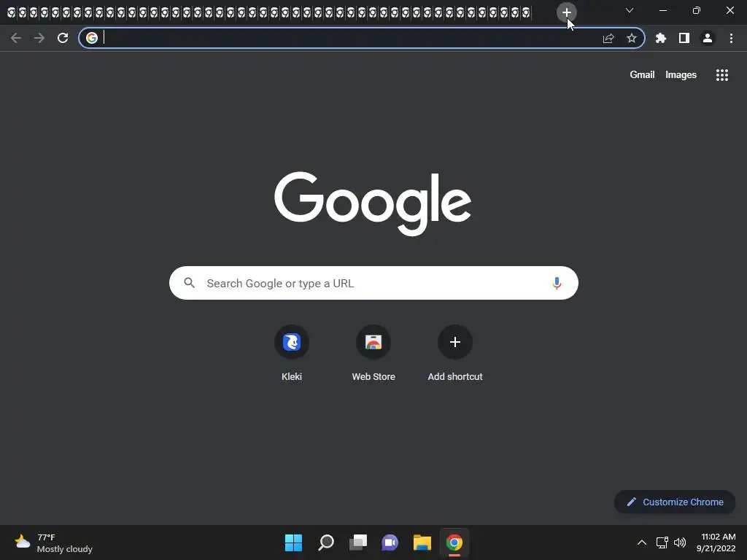Select the first tab in tab strip

[x=11, y=12]
